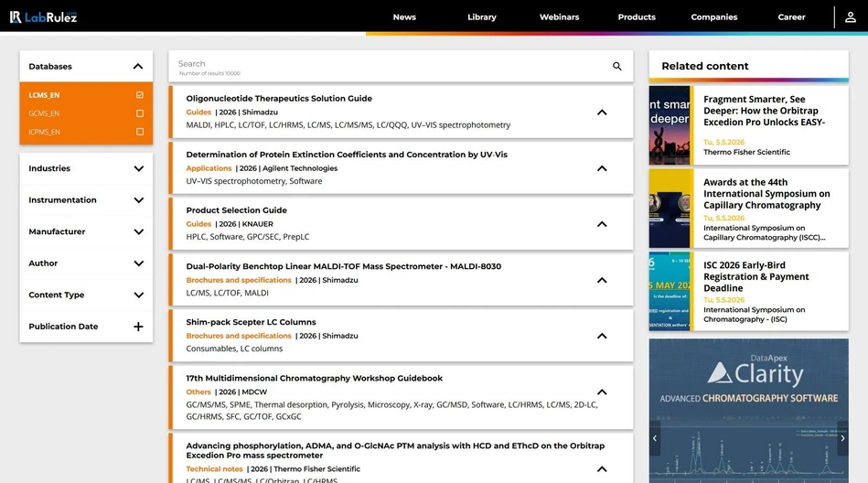Click 'Brochures and specifications' on MALDI-8030 entry
The width and height of the screenshot is (868, 483).
pos(239,280)
